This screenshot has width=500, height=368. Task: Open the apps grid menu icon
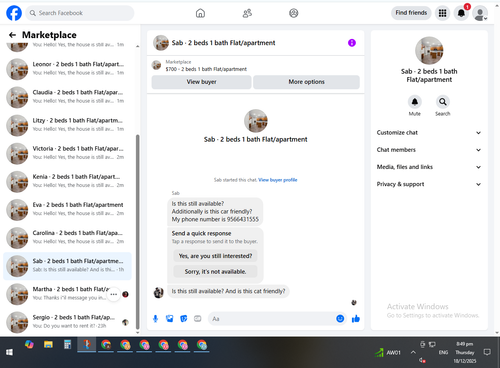tap(442, 13)
